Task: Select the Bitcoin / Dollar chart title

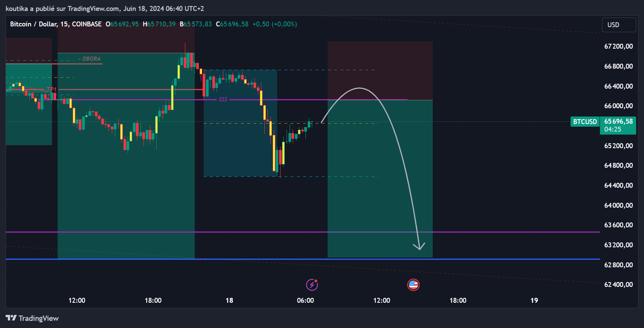Action: coord(34,24)
